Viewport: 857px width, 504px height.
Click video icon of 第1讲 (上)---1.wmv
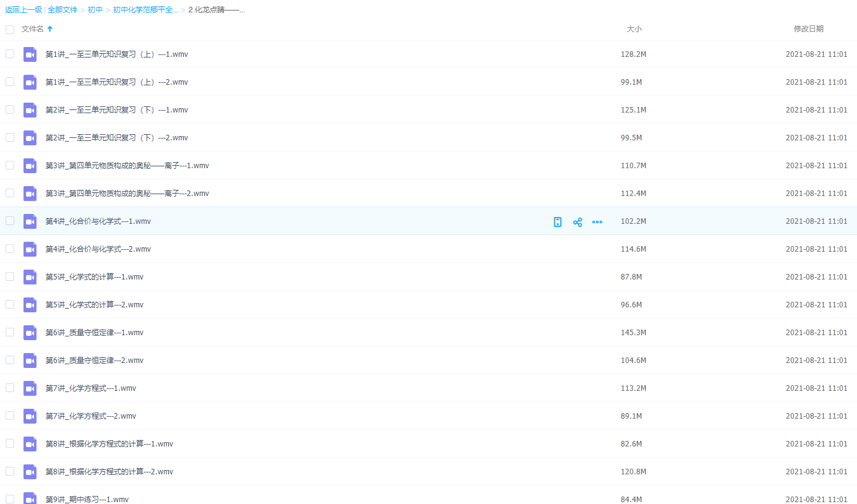coord(30,54)
